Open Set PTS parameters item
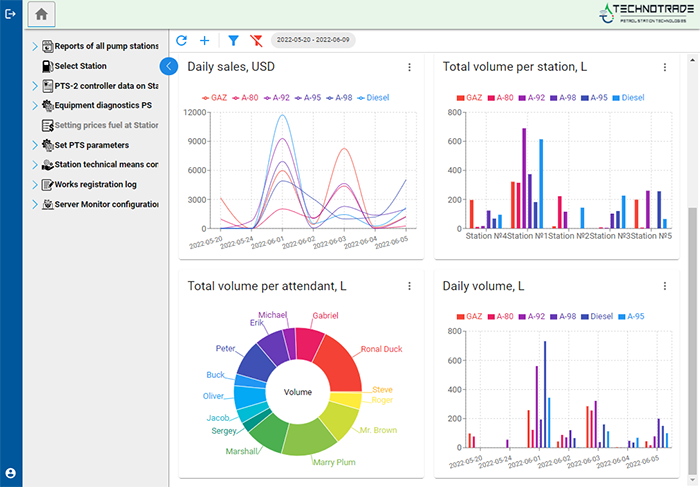Screen dimensions: 700x487 click(92, 145)
